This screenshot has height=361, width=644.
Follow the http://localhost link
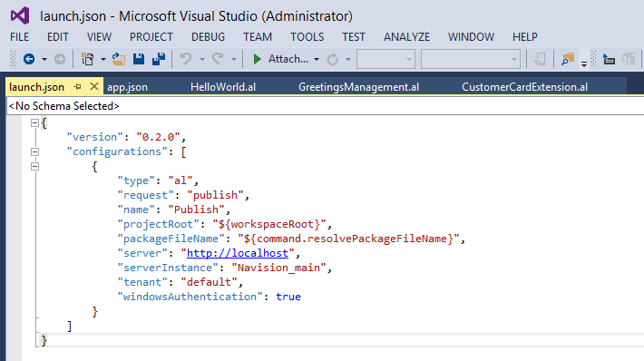point(238,253)
